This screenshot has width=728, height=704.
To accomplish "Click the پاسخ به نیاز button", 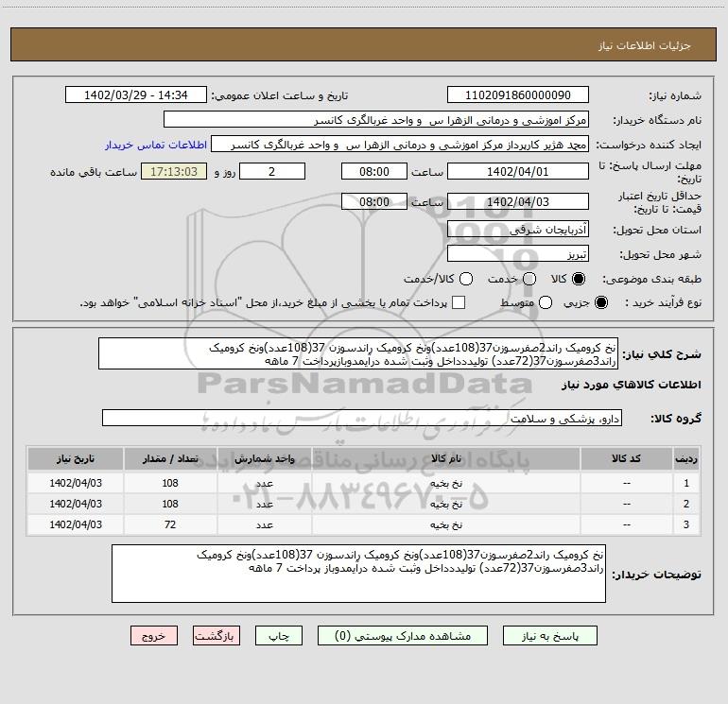I will click(x=550, y=636).
